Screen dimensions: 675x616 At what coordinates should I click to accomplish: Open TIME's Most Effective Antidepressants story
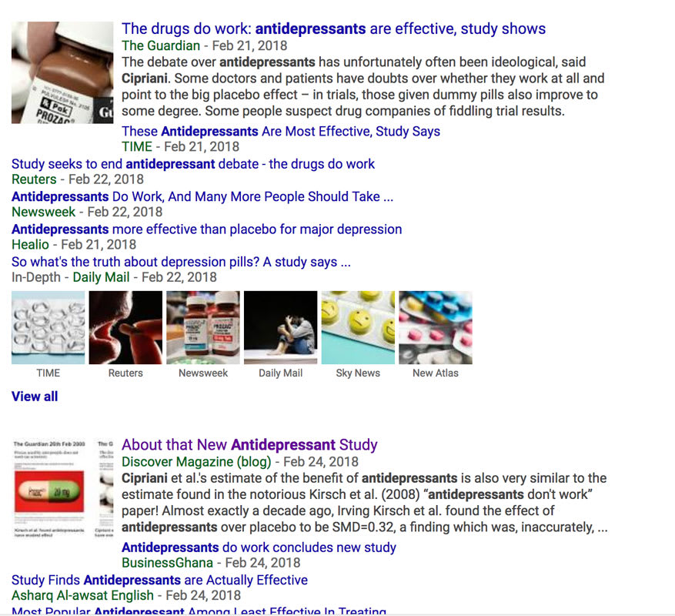click(281, 132)
